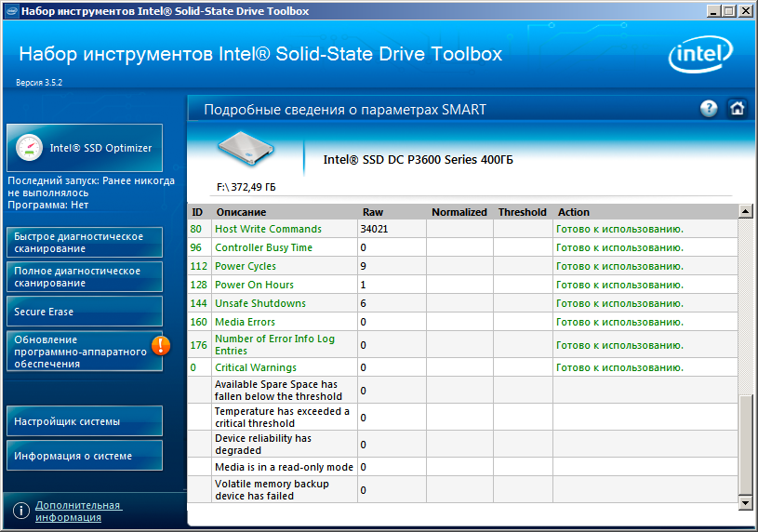Select the Media Errors attribute

click(462, 322)
